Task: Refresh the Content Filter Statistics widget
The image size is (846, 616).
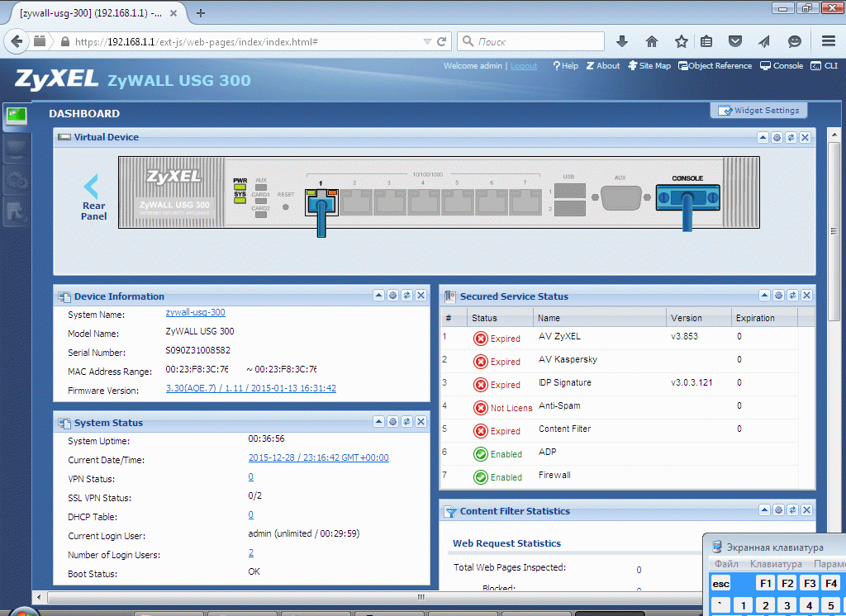Action: point(792,509)
